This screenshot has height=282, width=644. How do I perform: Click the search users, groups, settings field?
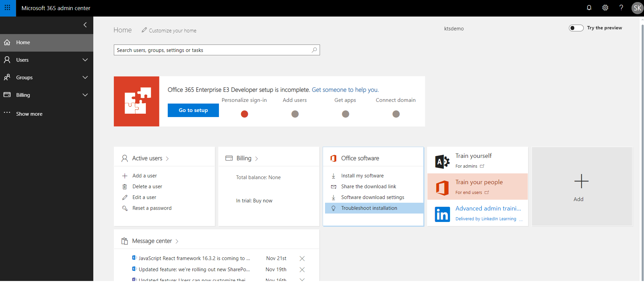[217, 50]
